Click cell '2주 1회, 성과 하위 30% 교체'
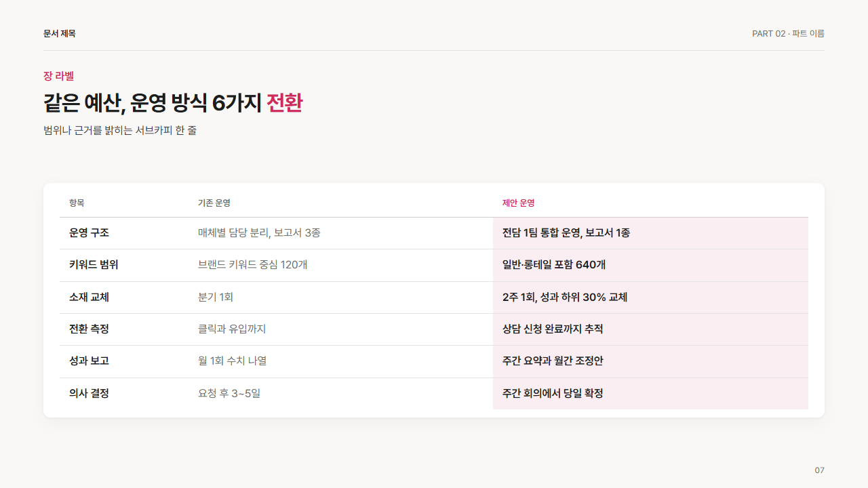Viewport: 868px width, 488px height. [x=565, y=297]
